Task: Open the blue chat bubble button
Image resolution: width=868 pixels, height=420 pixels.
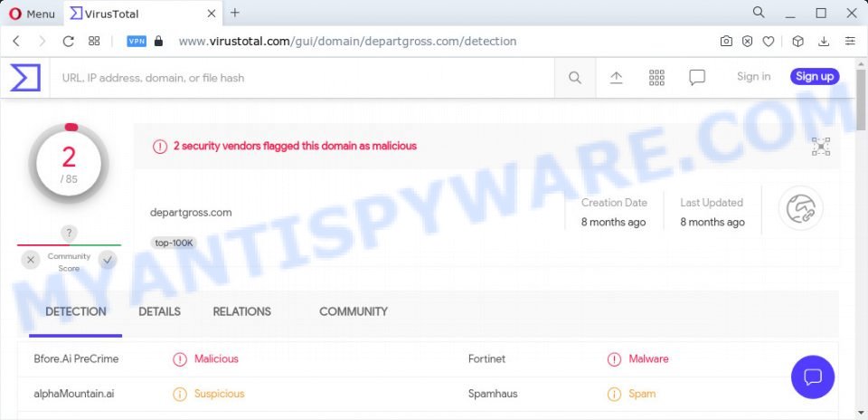Action: point(813,377)
